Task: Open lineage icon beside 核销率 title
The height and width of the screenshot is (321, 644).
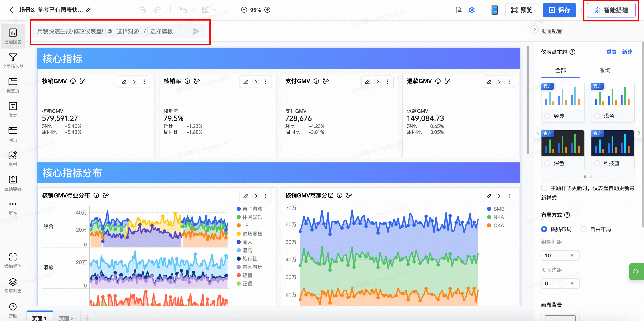Action: [197, 81]
